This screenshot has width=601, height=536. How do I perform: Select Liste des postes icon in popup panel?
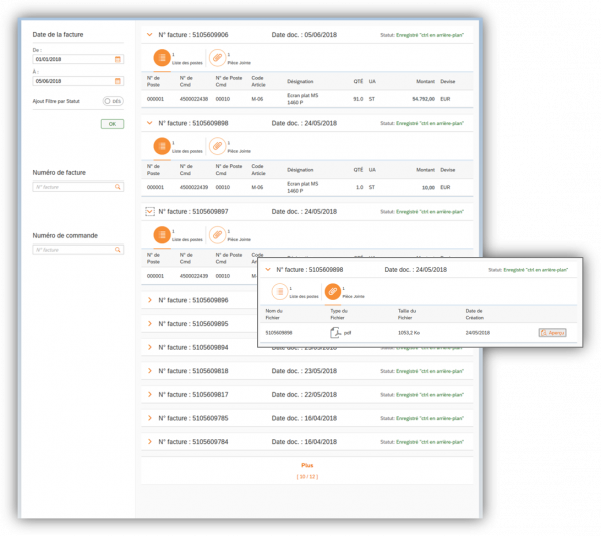tap(279, 291)
